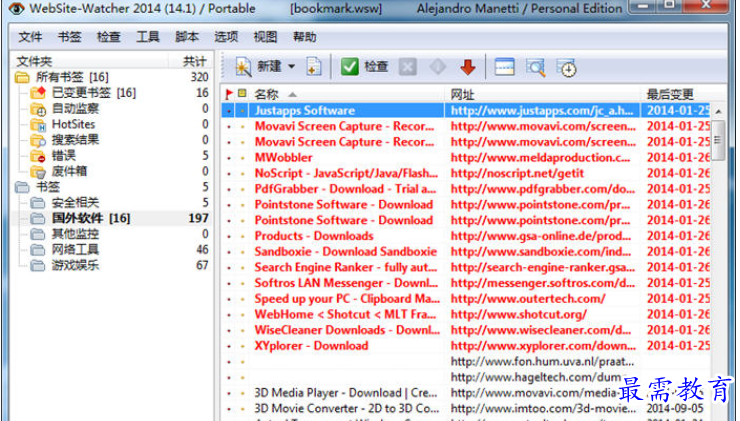The width and height of the screenshot is (740, 421).
Task: Open the 选项 menu
Action: 226,37
